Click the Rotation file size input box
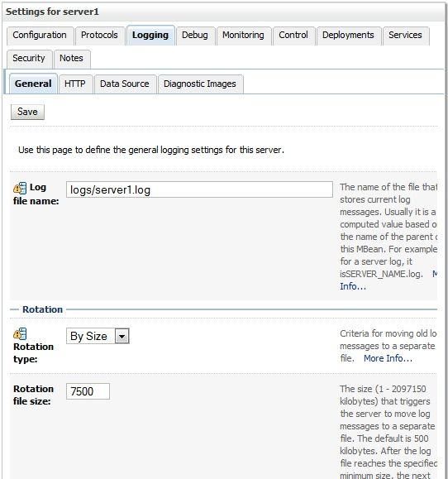Screen dimensions: 448x479 pyautogui.click(x=88, y=391)
